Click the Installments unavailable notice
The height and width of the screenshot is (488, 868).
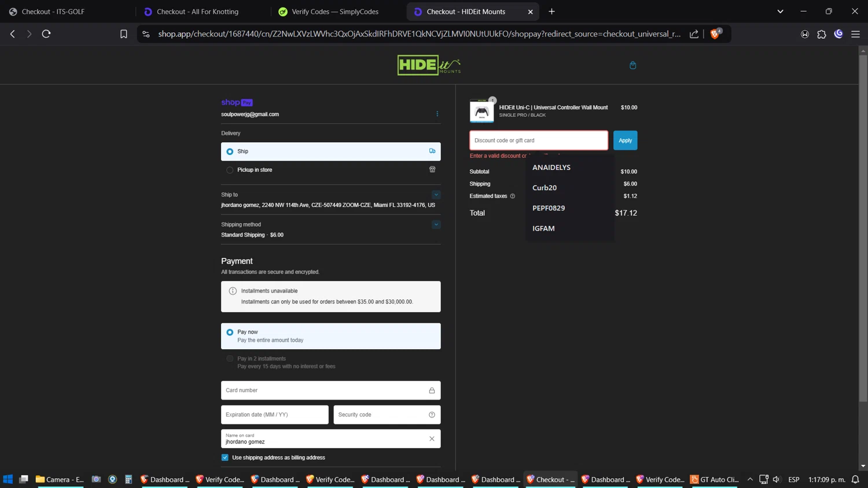click(331, 297)
